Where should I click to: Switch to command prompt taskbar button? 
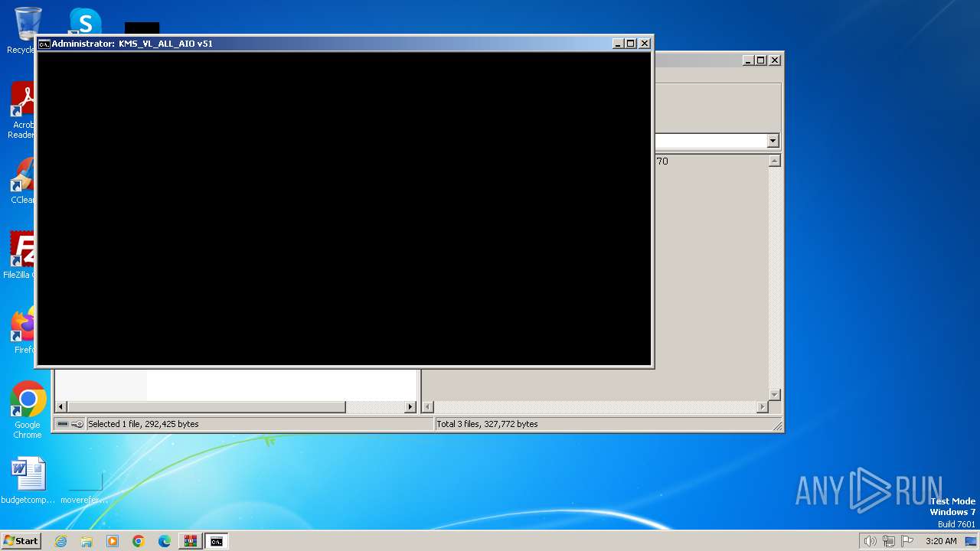(x=217, y=541)
